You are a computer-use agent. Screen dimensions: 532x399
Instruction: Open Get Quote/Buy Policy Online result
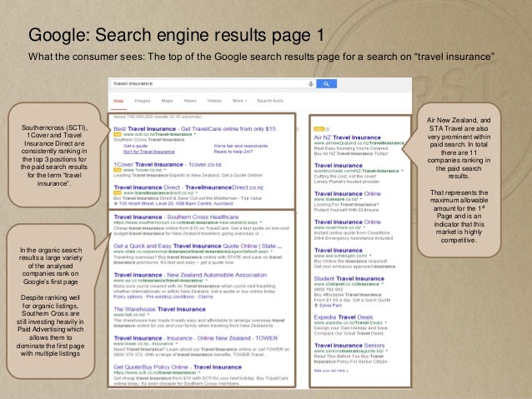point(178,367)
